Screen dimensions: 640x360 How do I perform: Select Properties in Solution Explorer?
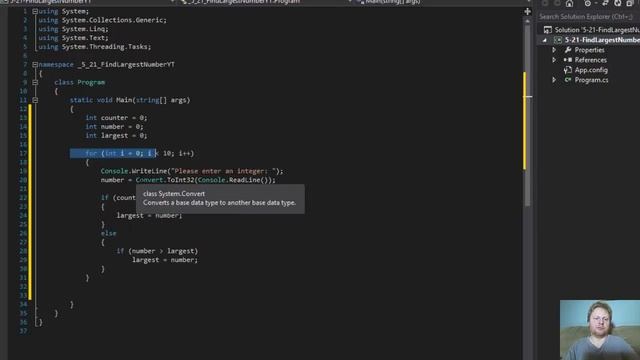pos(589,50)
